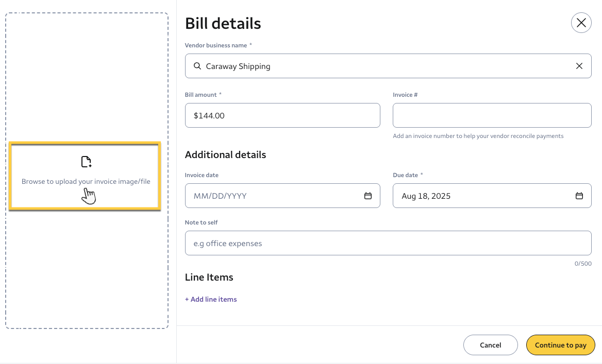Browse to upload your invoice file

click(86, 182)
